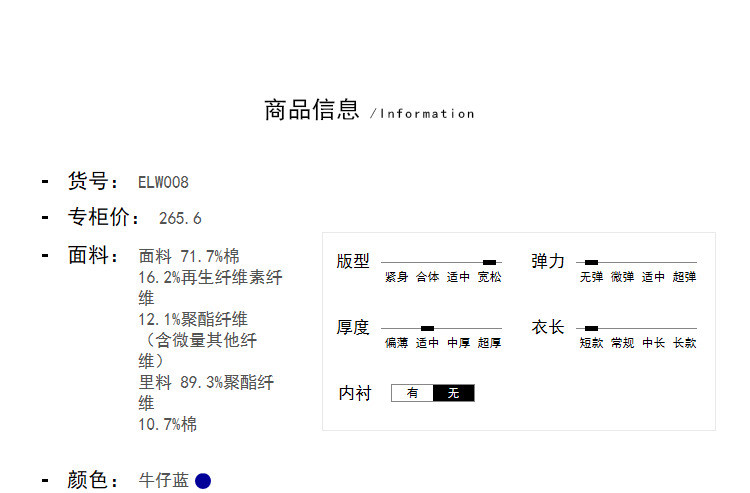
Task: Select 合体 on the 版型 scale
Action: (x=427, y=277)
